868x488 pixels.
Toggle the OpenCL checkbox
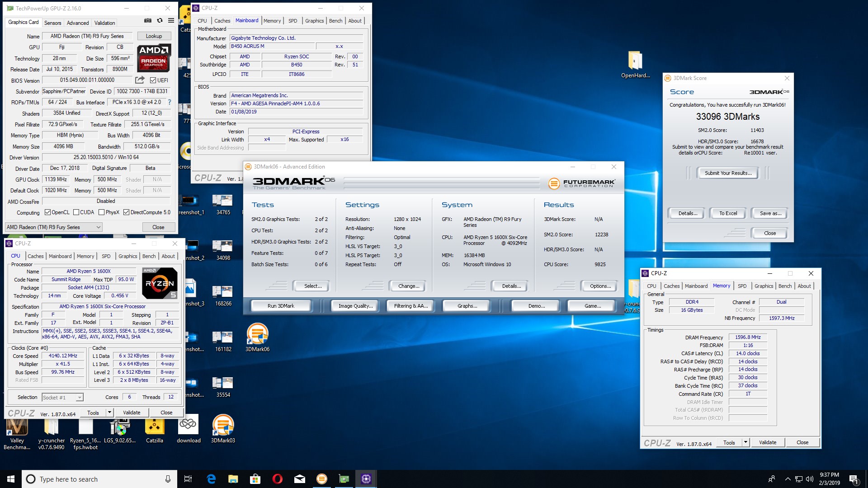pyautogui.click(x=47, y=212)
